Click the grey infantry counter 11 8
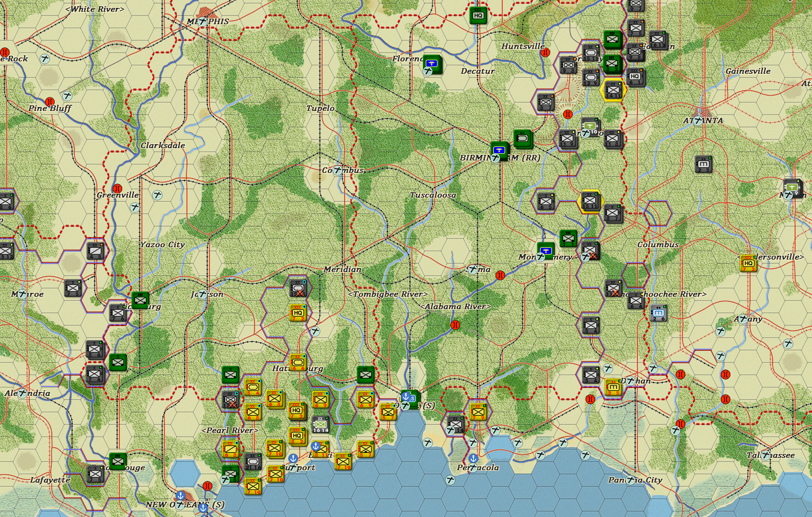The width and height of the screenshot is (812, 517). tap(613, 139)
